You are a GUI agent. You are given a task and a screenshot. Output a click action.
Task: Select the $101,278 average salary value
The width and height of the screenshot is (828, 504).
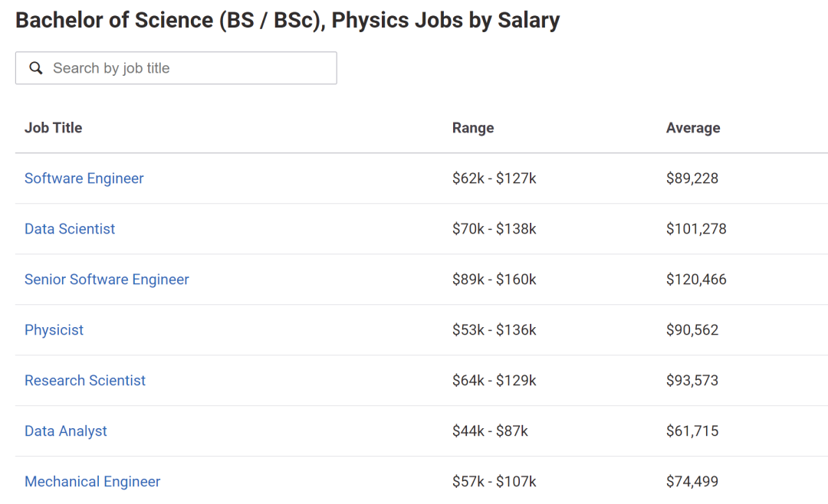pyautogui.click(x=696, y=229)
